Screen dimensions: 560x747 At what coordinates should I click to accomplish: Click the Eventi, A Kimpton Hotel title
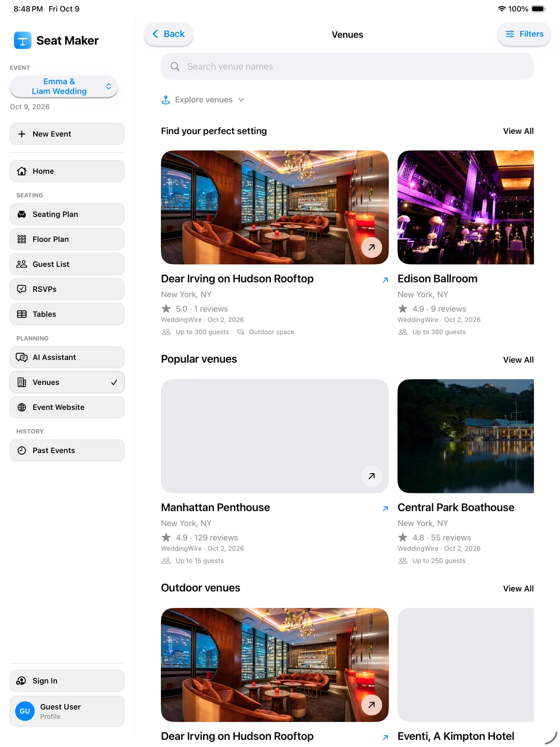point(456,736)
